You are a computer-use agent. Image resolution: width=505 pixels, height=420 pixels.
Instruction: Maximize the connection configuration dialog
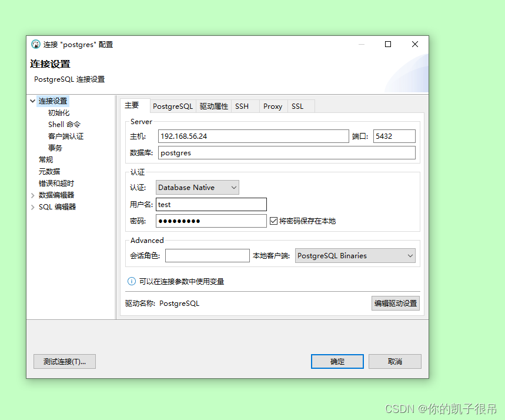coord(388,44)
